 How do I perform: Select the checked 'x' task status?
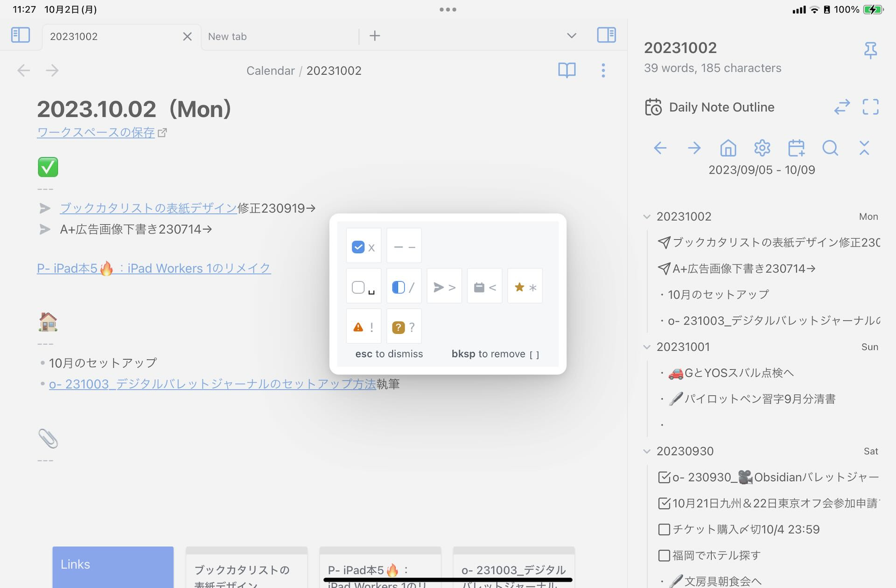364,246
